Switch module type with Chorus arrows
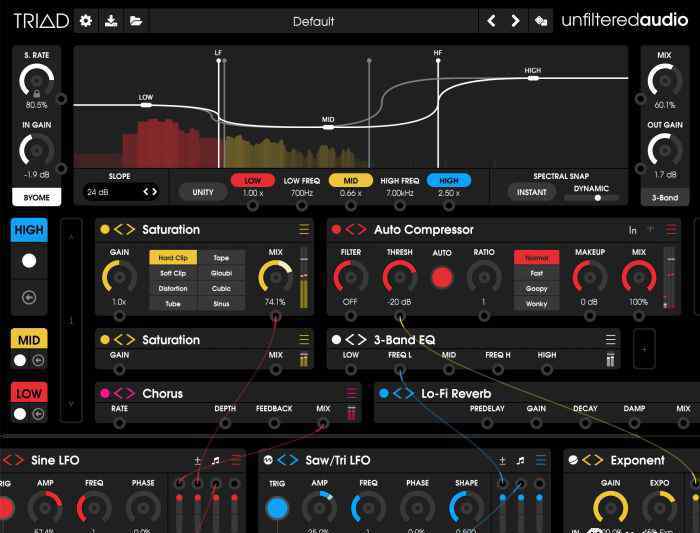Screen dimensions: 700x533 pos(124,393)
